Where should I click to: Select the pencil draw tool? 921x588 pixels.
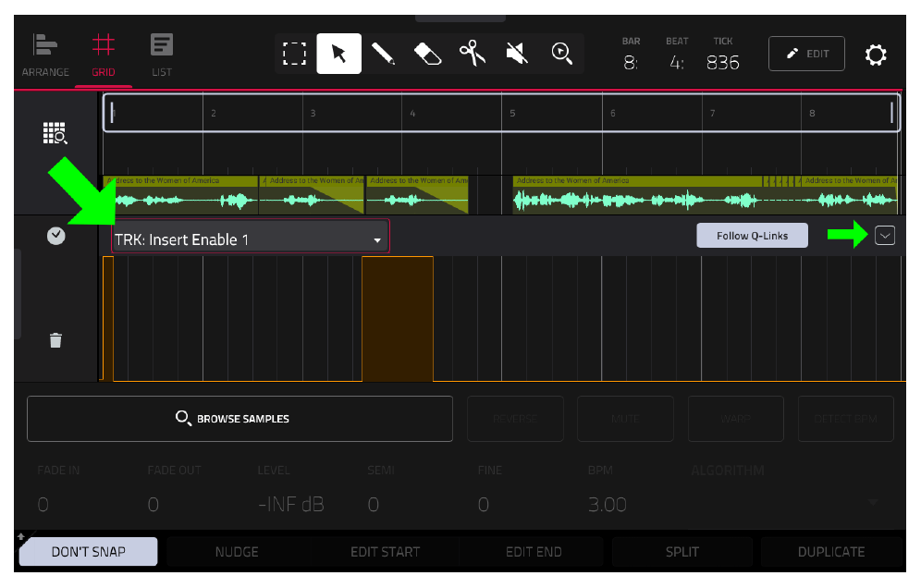click(383, 54)
